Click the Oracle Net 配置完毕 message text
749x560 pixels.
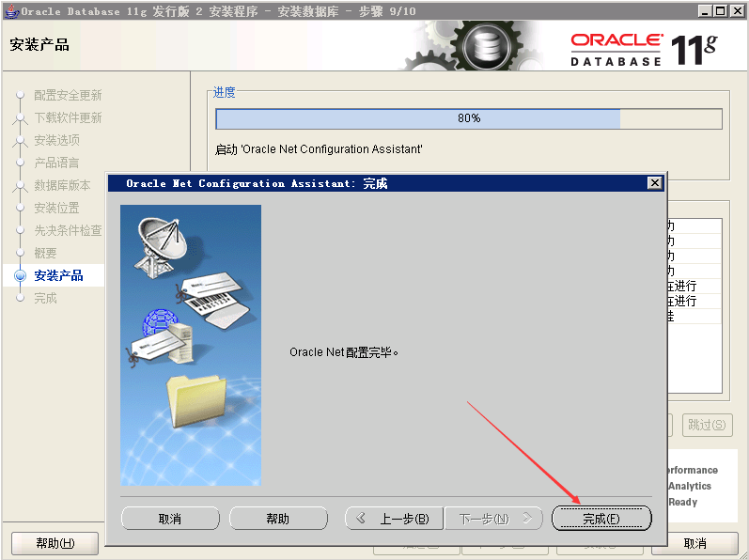(x=343, y=352)
